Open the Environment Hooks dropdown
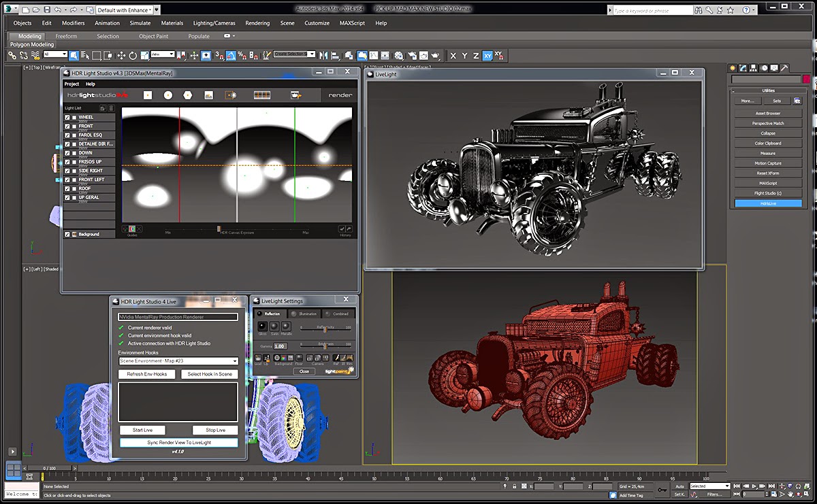The height and width of the screenshot is (504, 817). coord(178,361)
